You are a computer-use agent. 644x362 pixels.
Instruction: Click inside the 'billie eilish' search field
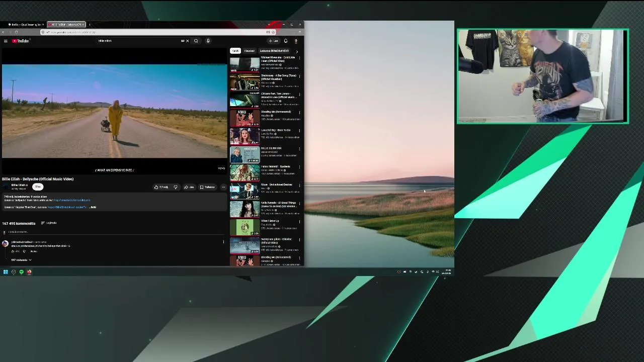[138, 41]
